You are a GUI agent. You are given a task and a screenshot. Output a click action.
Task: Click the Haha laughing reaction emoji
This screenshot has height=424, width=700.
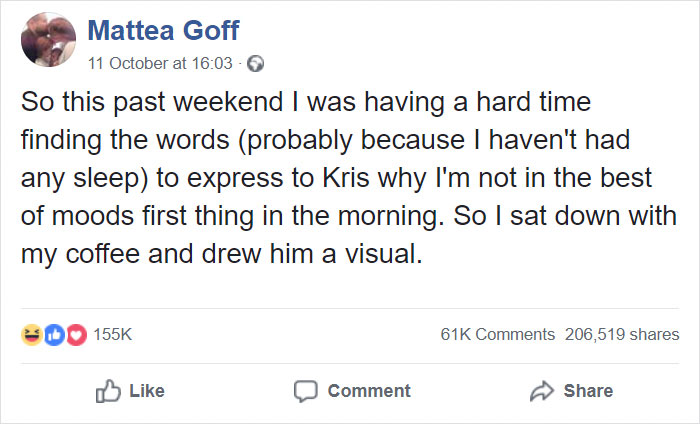coord(30,334)
